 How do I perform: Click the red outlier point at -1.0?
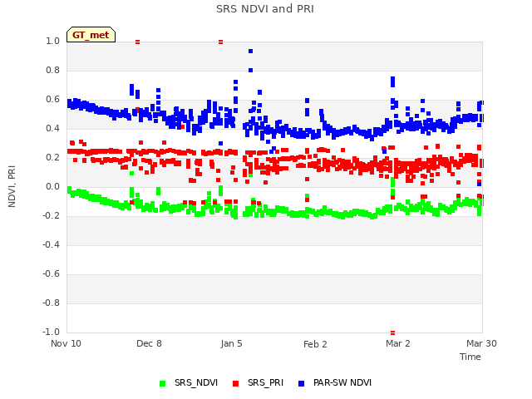coord(392,332)
